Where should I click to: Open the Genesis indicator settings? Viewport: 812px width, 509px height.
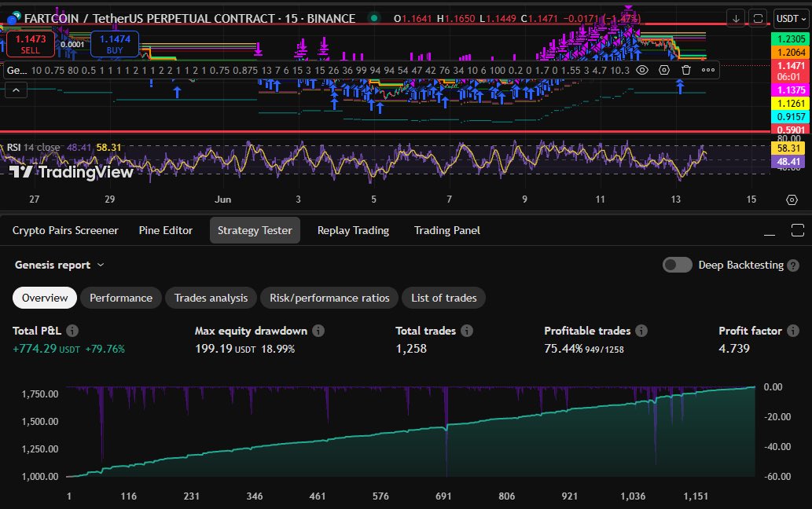click(664, 71)
